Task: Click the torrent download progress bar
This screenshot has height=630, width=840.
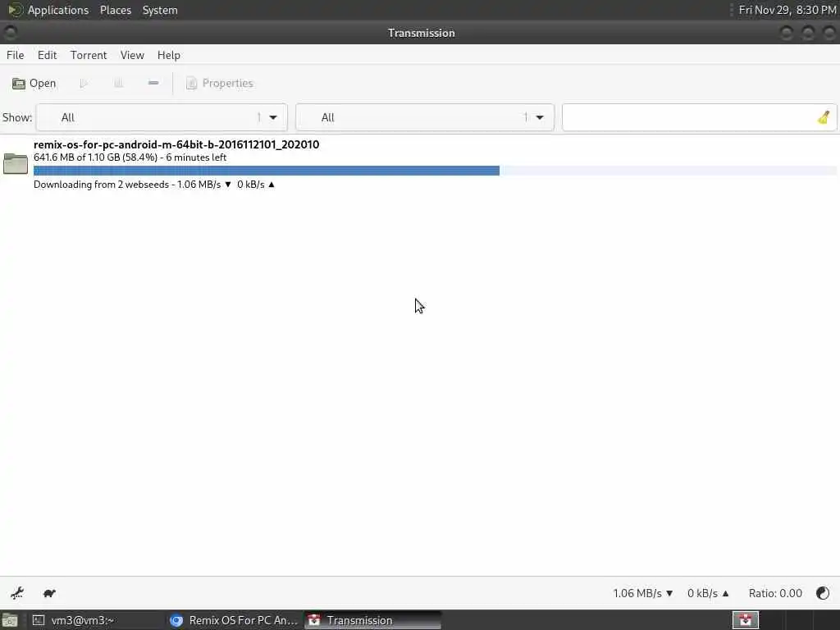Action: click(435, 171)
